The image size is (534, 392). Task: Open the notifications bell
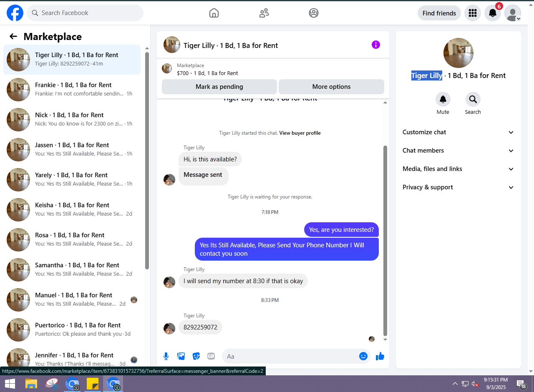[493, 13]
